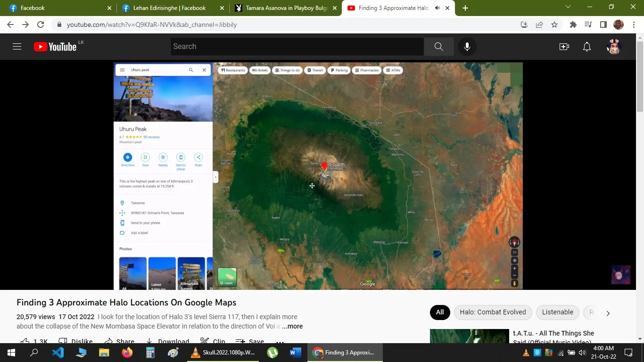This screenshot has height=362, width=644.
Task: Close the first Facebook tab
Action: click(109, 8)
